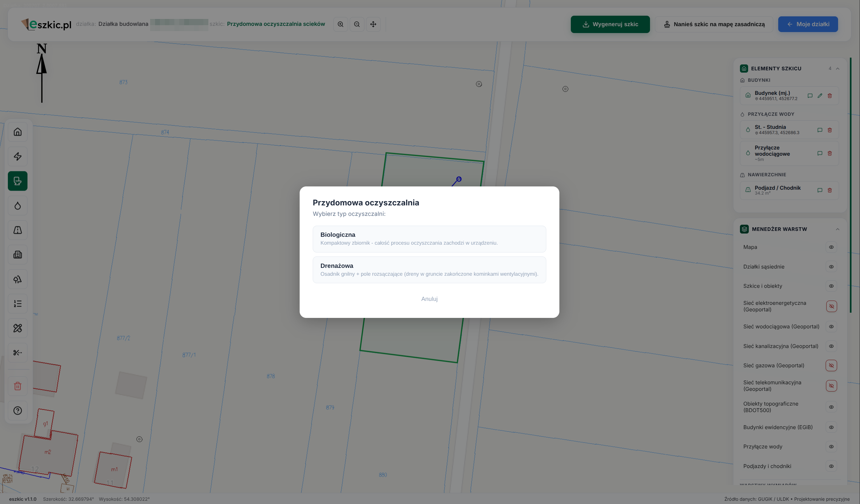Viewport: 860px width, 504px height.
Task: Delete the Budynek (mj.) element
Action: [x=830, y=96]
